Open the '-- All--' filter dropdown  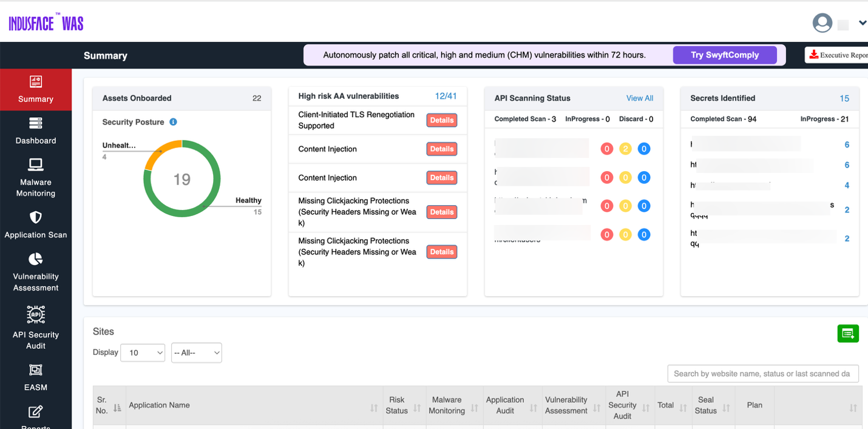point(196,353)
